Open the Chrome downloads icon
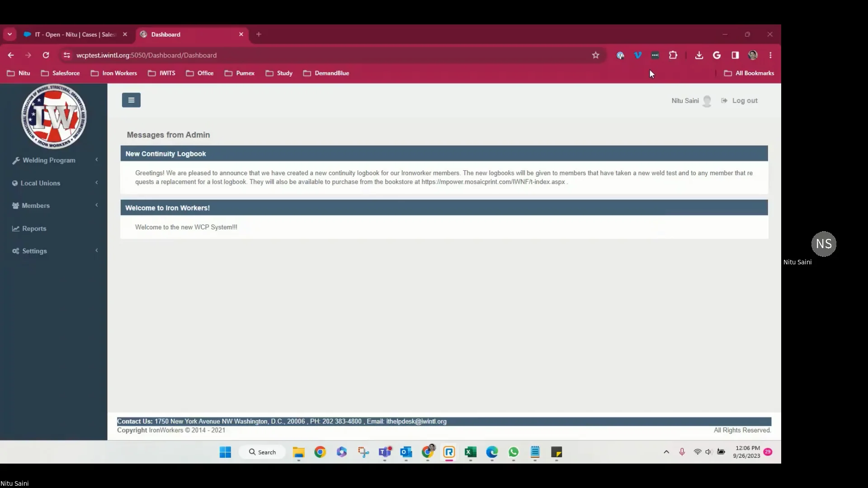Screen dimensions: 868x488 pyautogui.click(x=699, y=55)
